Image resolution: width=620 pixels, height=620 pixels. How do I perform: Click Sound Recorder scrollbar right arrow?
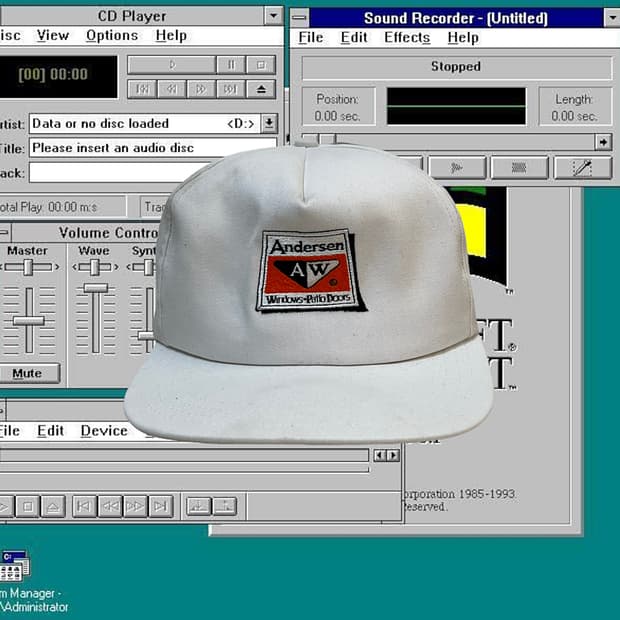603,142
